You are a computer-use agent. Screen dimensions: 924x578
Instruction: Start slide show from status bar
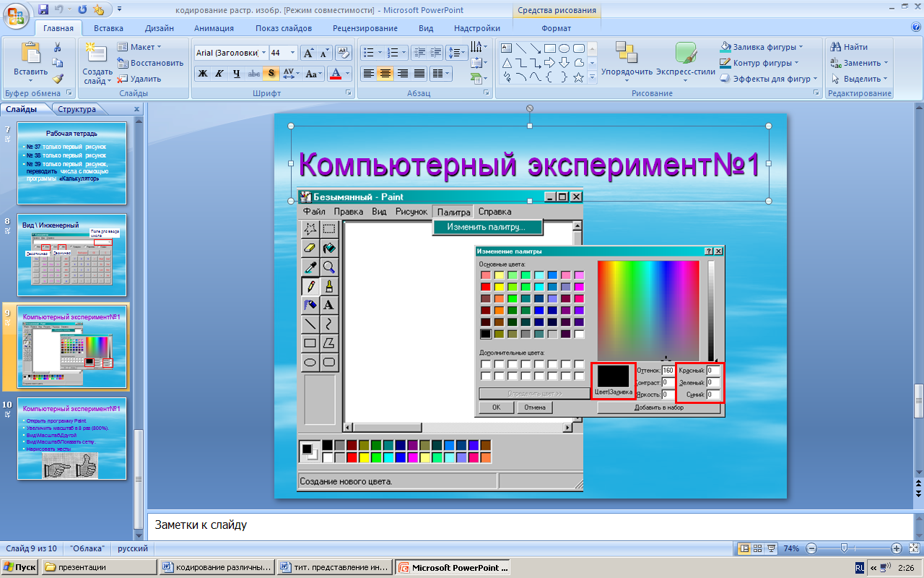[x=771, y=548]
